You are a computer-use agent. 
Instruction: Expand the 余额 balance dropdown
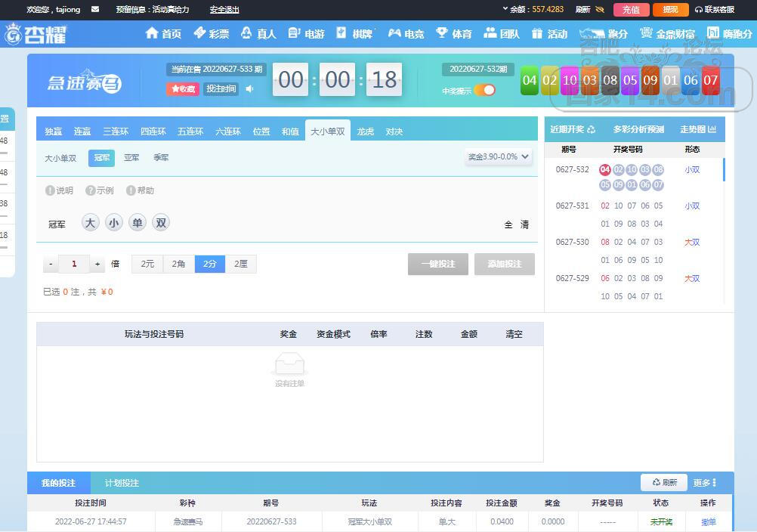coord(505,9)
